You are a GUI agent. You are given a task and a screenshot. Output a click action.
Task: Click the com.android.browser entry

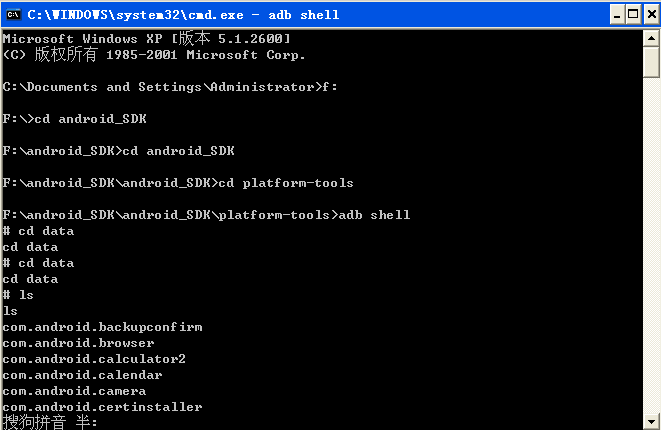click(x=78, y=343)
